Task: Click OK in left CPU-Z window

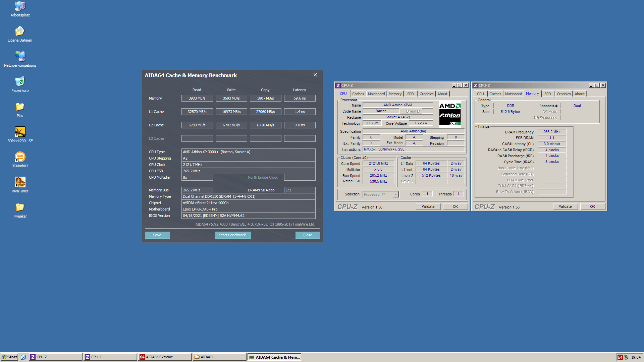Action: coord(455,206)
